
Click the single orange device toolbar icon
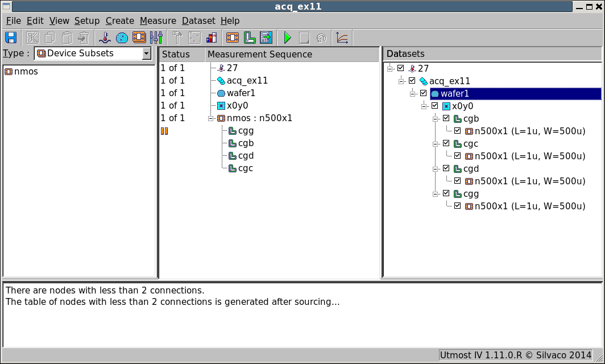pos(232,38)
